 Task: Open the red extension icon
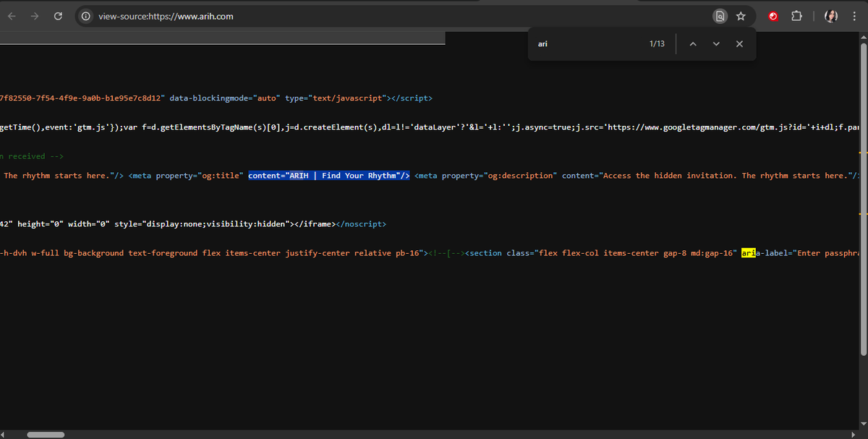[x=773, y=16]
